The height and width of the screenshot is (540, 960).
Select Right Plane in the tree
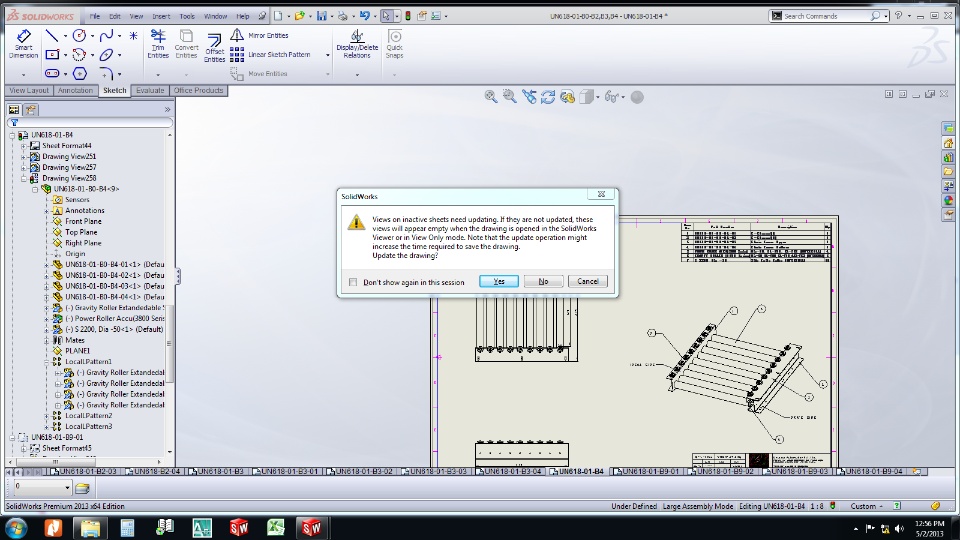(x=83, y=243)
